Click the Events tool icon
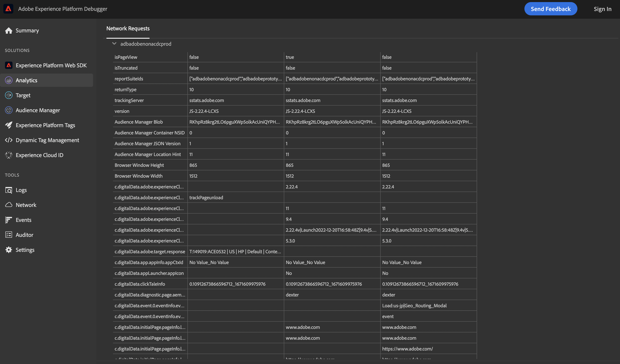Screen dimensions: 620x364 [9, 220]
